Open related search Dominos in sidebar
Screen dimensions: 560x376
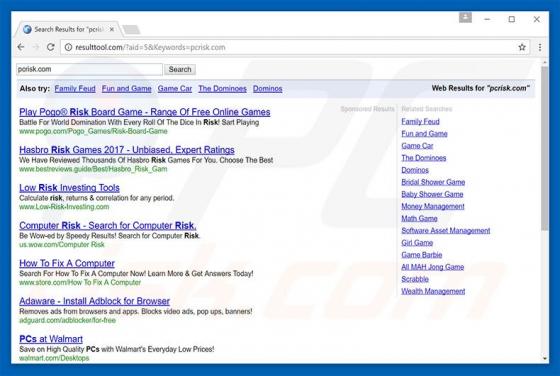(x=415, y=170)
